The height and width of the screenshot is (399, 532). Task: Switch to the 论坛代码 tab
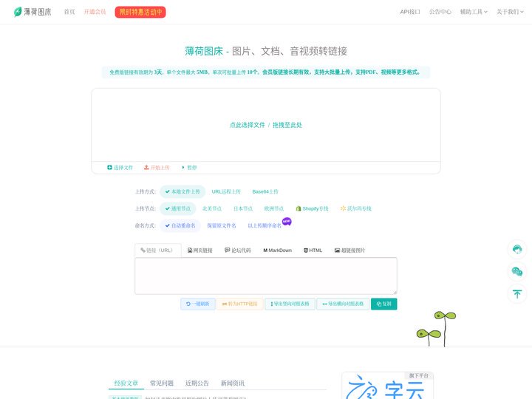click(x=238, y=250)
